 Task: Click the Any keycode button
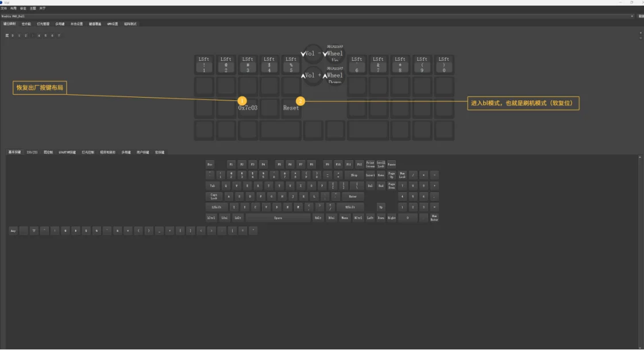13,231
